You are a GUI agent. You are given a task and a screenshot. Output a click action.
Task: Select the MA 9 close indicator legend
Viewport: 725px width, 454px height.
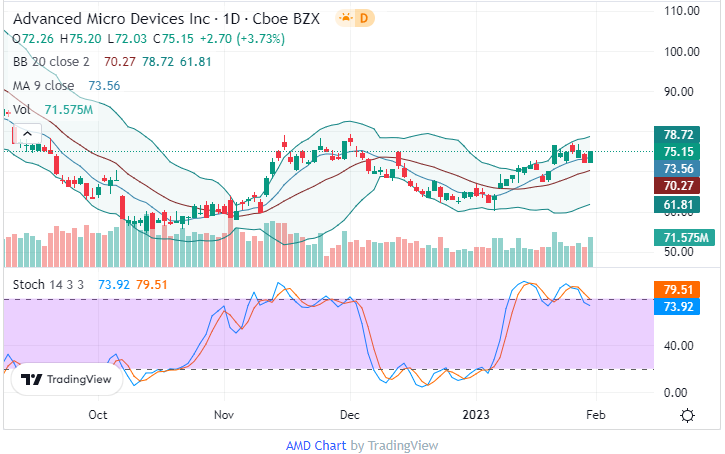[x=46, y=86]
